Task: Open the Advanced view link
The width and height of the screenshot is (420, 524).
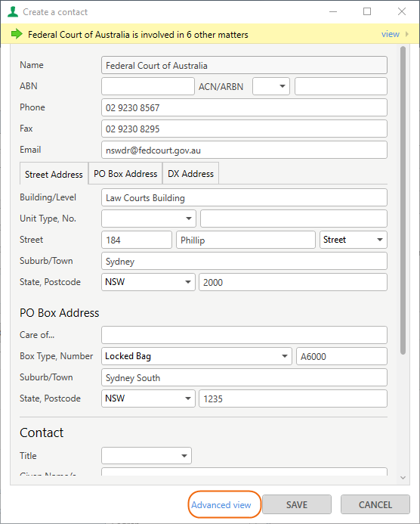Action: (221, 505)
